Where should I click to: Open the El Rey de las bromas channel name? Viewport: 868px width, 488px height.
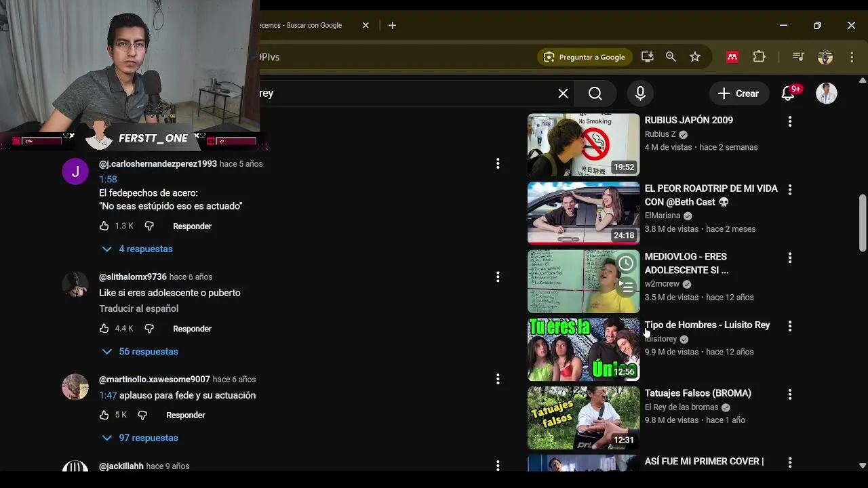(682, 407)
